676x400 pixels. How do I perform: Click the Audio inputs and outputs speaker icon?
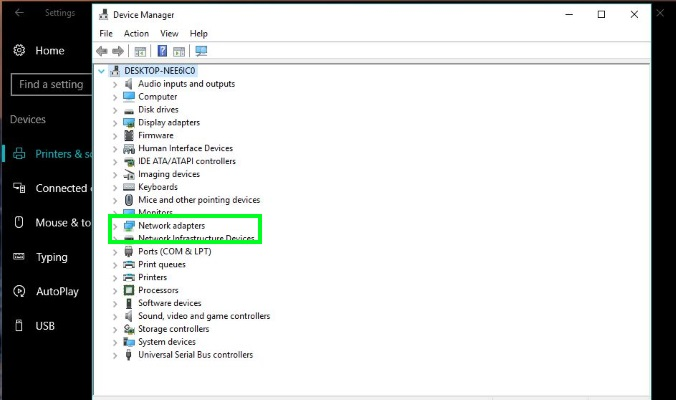[128, 84]
